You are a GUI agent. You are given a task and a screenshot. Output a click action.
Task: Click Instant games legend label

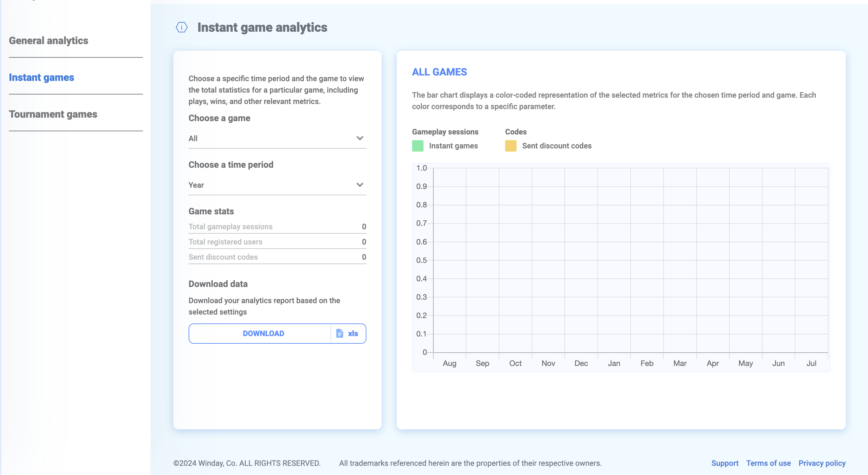453,146
